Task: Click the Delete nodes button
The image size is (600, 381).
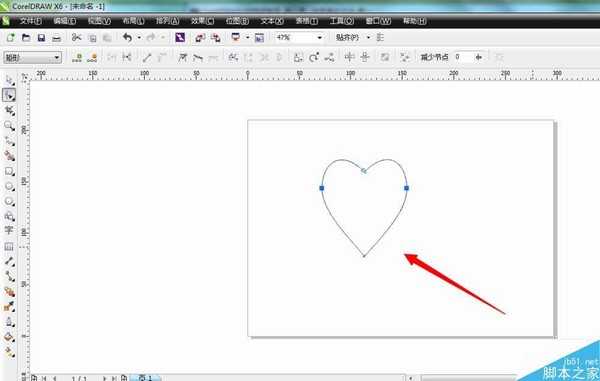Action: [92, 58]
